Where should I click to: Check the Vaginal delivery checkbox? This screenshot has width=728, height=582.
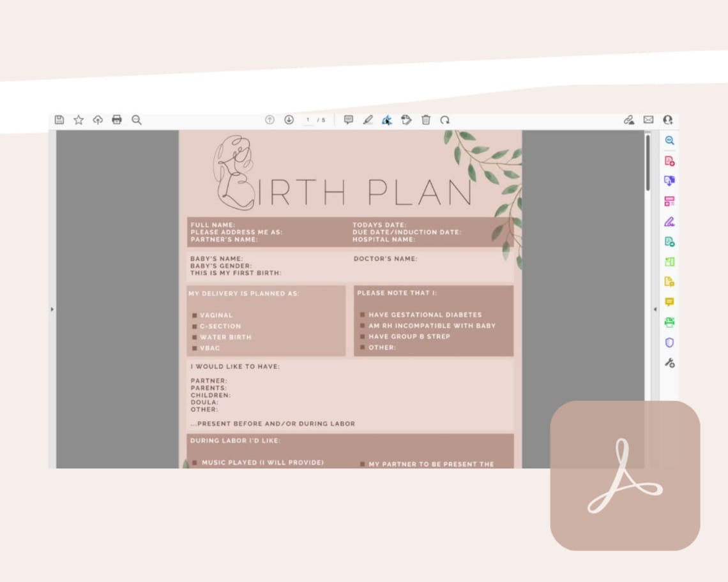(195, 315)
